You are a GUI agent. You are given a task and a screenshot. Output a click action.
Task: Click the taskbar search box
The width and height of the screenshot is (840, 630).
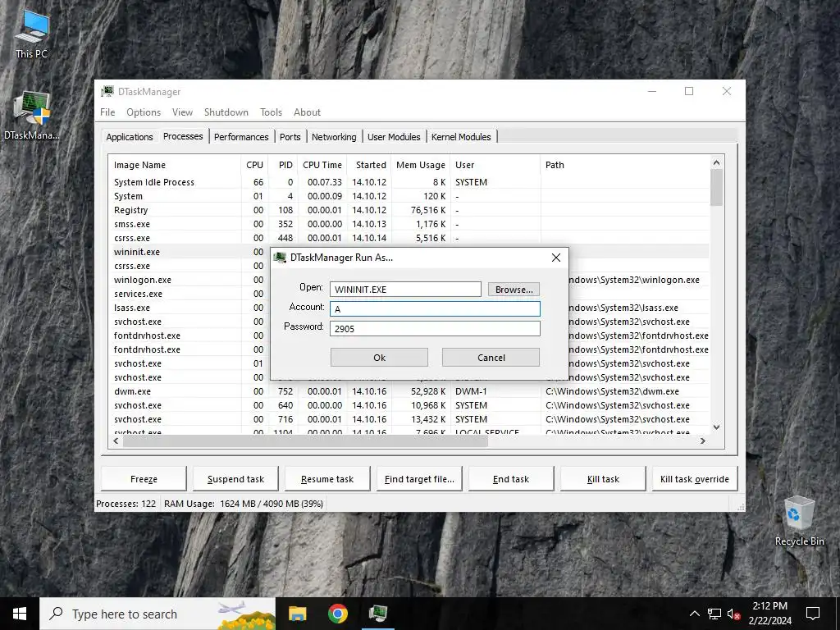point(157,614)
